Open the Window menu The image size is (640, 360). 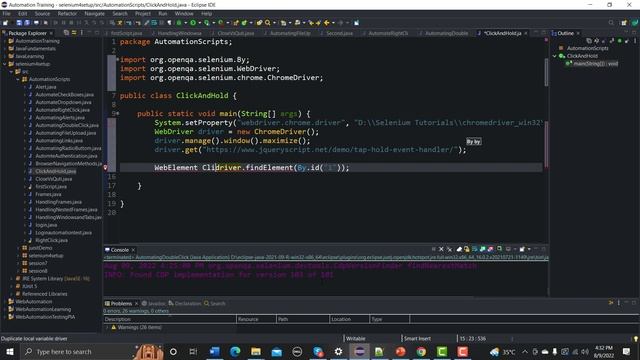pyautogui.click(x=184, y=13)
